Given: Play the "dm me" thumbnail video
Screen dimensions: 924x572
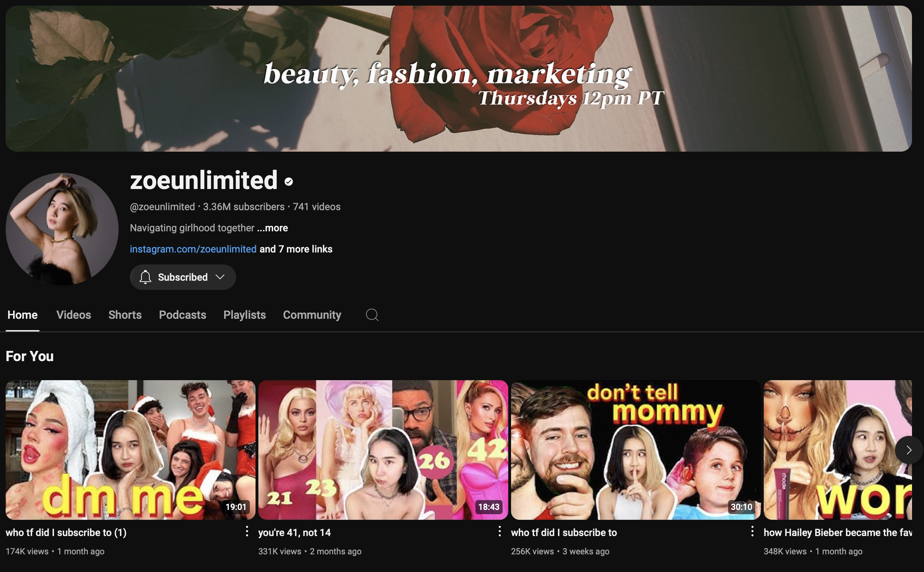Looking at the screenshot, I should [130, 450].
